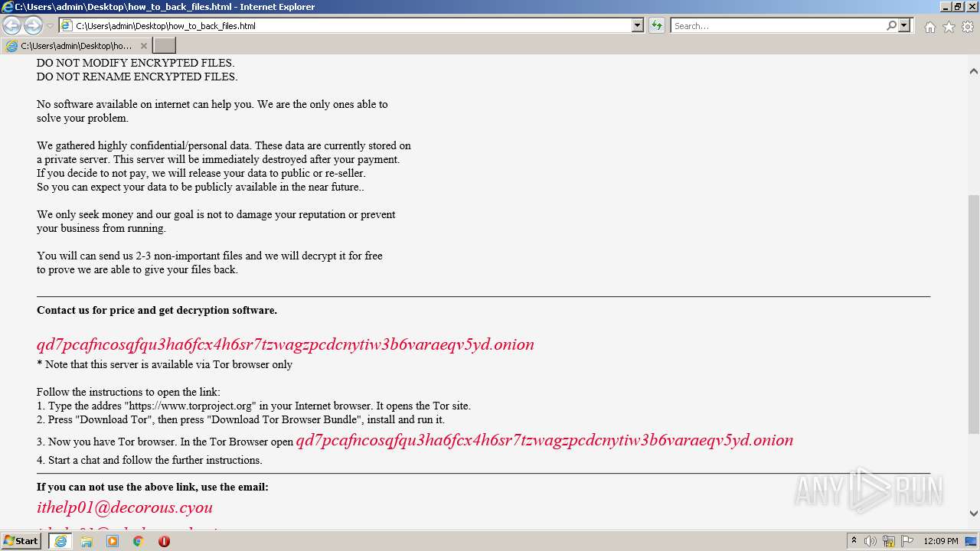The image size is (980, 551).
Task: Select the how_to_back_files.html tab
Action: tap(77, 46)
